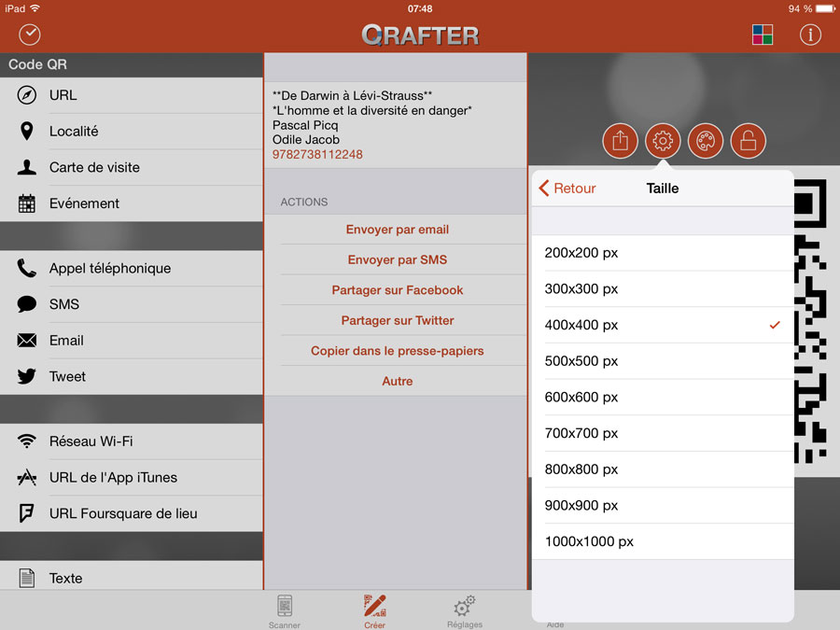
Task: Tap the Autre action
Action: click(x=397, y=381)
